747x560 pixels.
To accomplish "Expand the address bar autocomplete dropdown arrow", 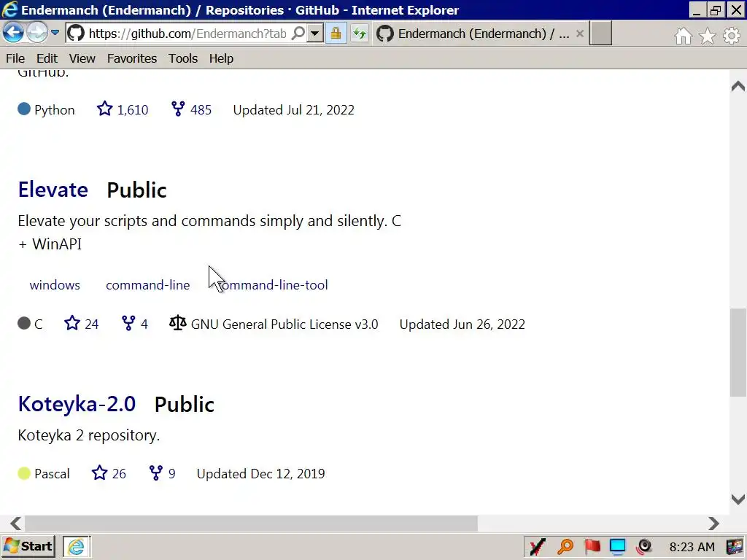I will point(314,34).
